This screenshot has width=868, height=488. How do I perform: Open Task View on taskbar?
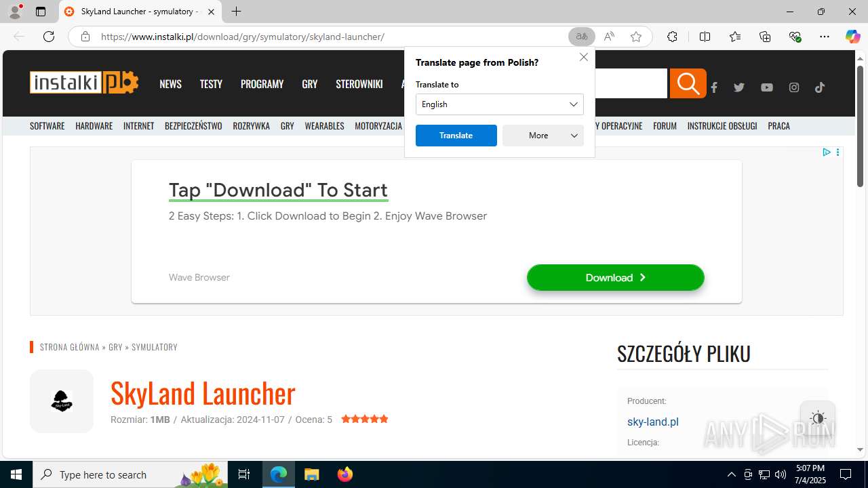click(245, 474)
